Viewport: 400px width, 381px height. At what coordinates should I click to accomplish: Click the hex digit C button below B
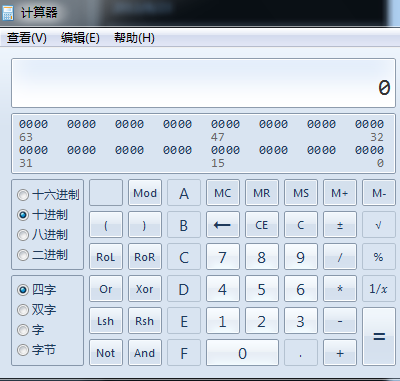click(x=184, y=257)
